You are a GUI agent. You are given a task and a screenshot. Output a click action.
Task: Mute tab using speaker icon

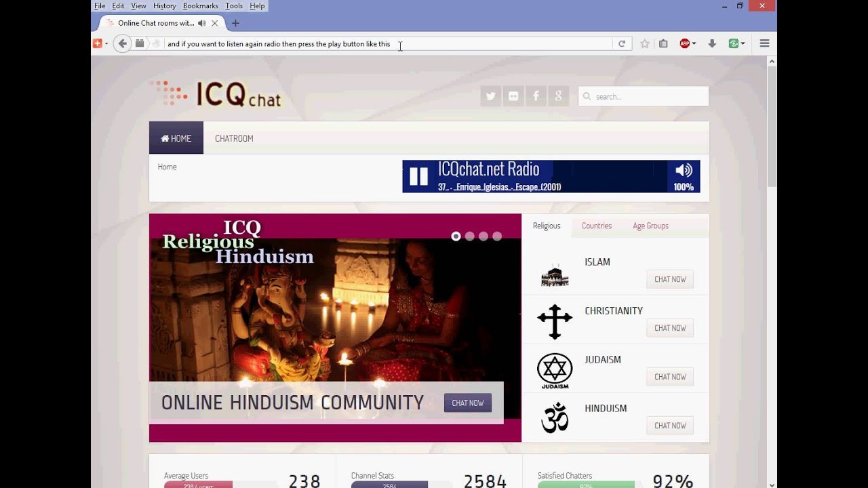click(x=201, y=23)
